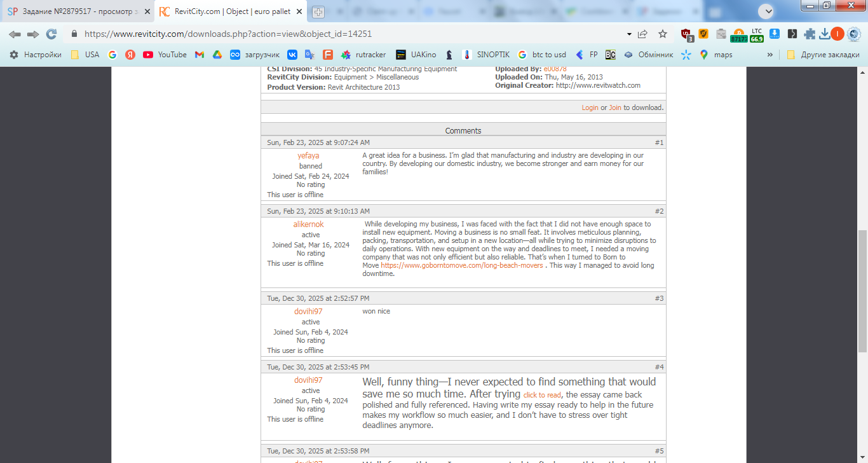Open the orange profile avatar
Screen dimensions: 868x463
point(837,34)
